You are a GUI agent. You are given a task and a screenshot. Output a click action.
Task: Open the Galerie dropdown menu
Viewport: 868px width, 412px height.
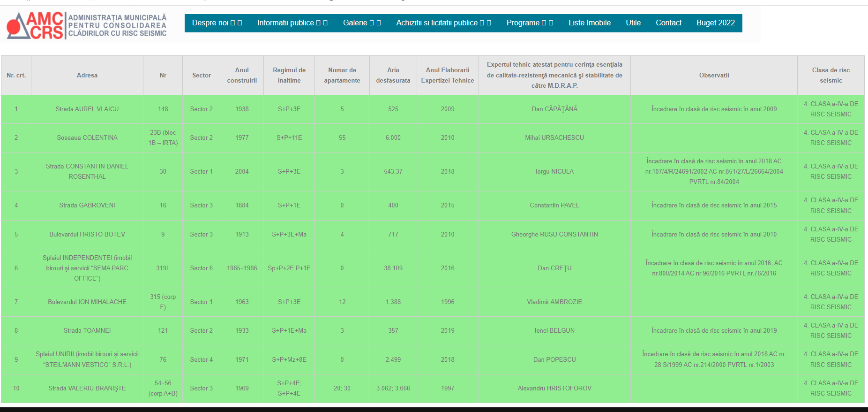coord(362,23)
